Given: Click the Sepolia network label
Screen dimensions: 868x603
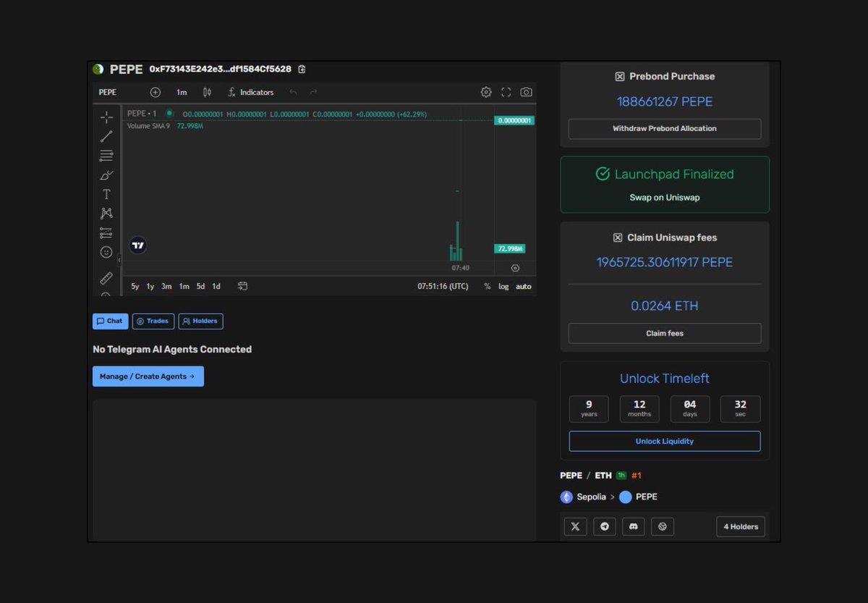Looking at the screenshot, I should pos(592,497).
